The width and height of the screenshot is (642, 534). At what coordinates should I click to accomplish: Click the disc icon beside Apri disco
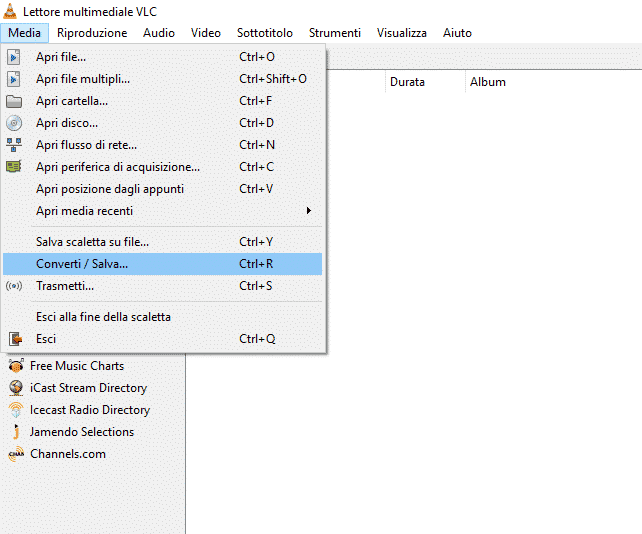(x=14, y=123)
